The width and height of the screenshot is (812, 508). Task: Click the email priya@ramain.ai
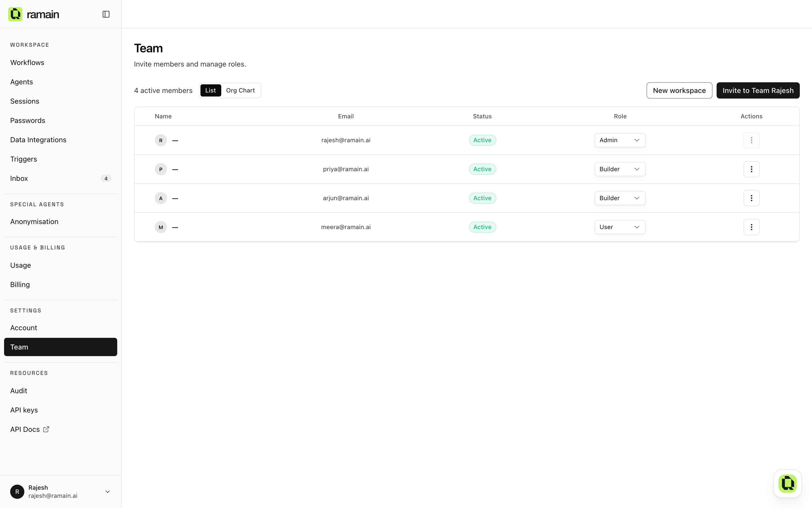point(346,169)
